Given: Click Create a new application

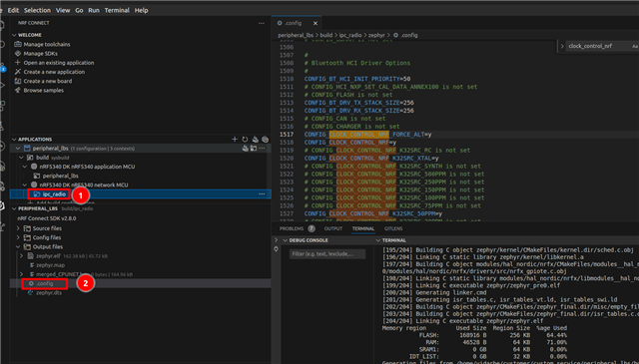Looking at the screenshot, I should [x=54, y=72].
